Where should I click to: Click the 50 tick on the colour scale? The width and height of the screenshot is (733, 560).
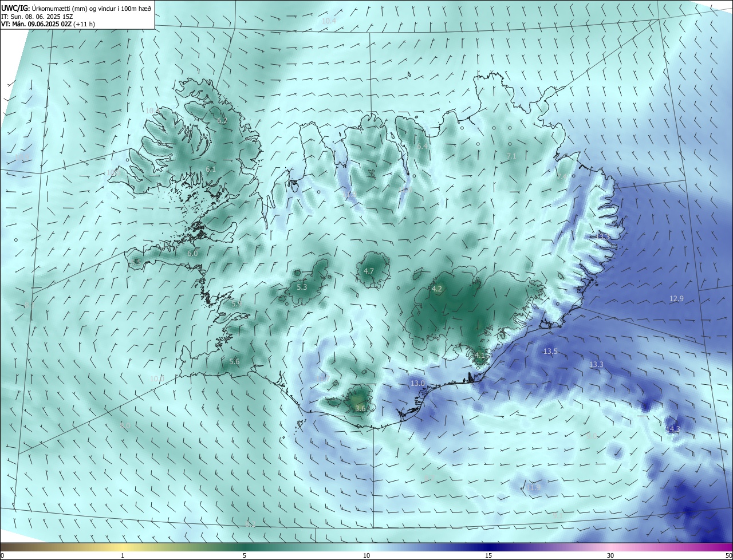point(728,555)
